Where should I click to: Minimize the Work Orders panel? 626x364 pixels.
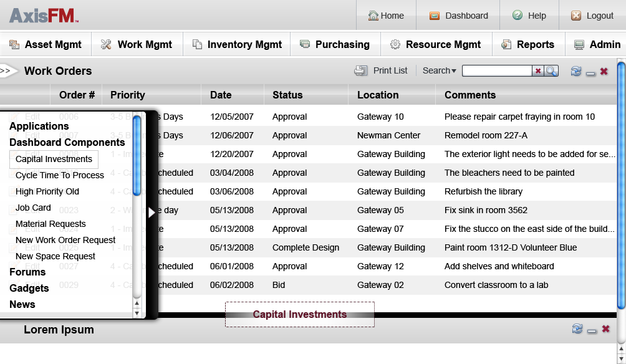pos(590,72)
